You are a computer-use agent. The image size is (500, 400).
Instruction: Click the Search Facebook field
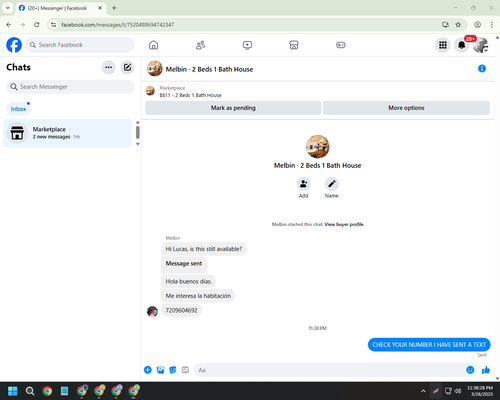[x=80, y=45]
